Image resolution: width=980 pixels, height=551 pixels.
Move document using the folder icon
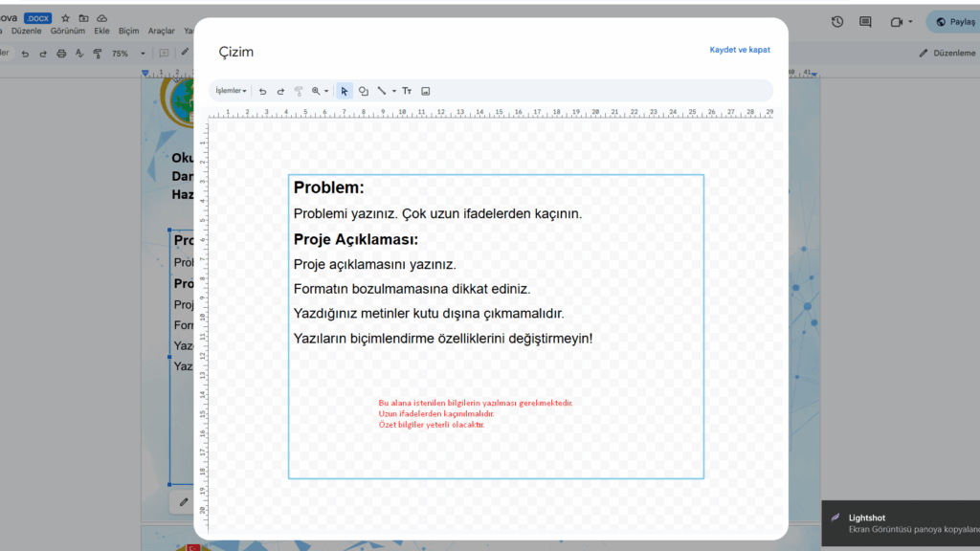(83, 18)
